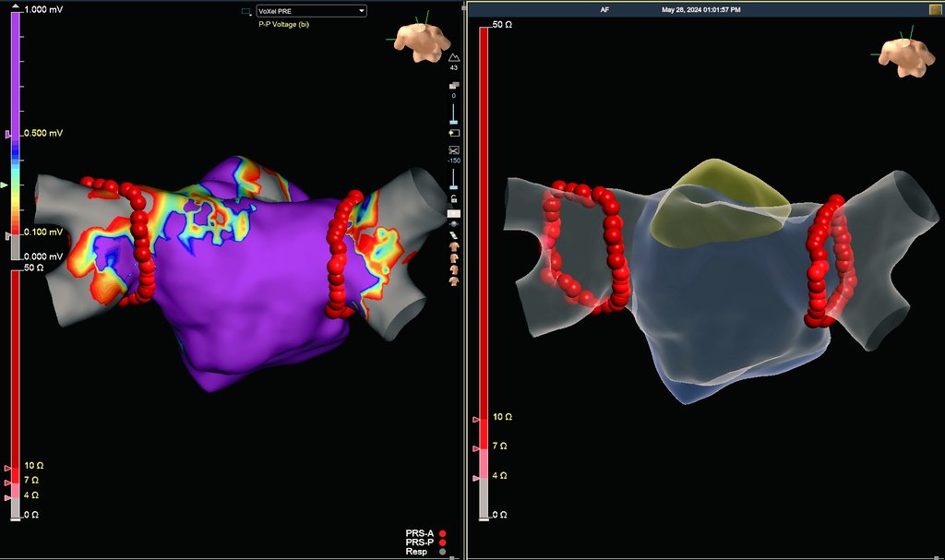Screen dimensions: 945x560
Task: Open the VoXel PRE map dropdown
Action: (x=311, y=11)
